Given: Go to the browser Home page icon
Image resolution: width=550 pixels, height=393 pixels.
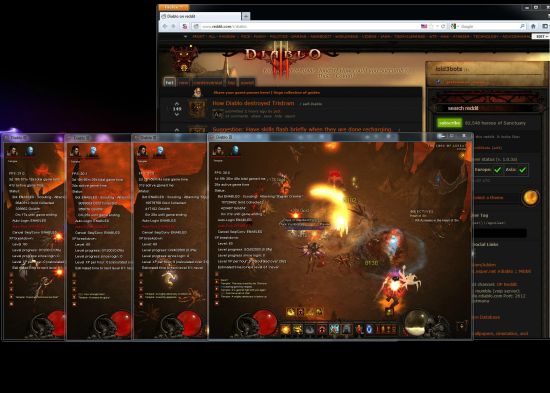Looking at the screenshot, I should [x=534, y=26].
